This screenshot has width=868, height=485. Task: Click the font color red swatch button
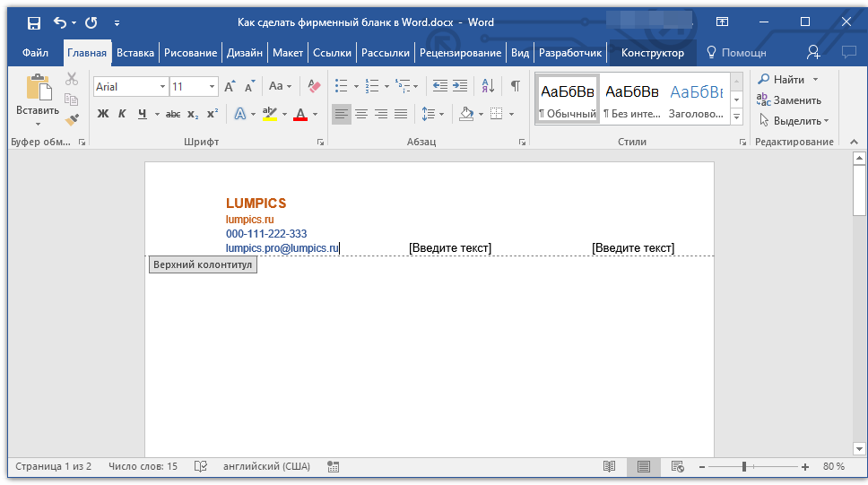(300, 114)
